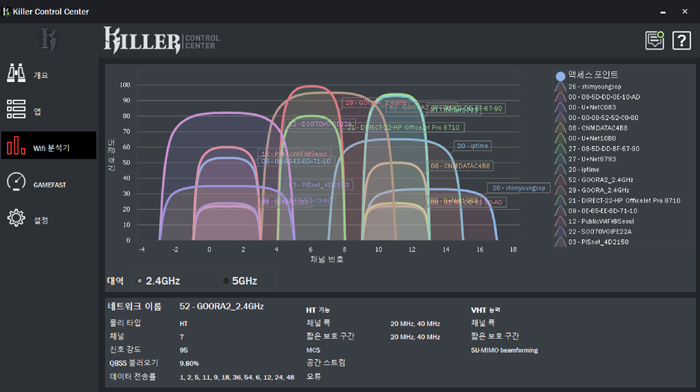This screenshot has width=700, height=392.
Task: Click the '03 - PISnet_4D2150' label on the chart
Action: [x=319, y=185]
